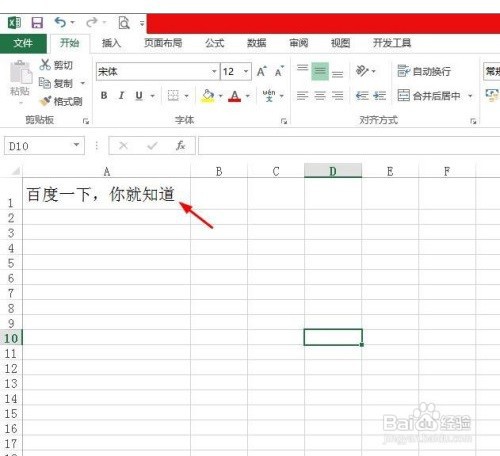Switch to the 视图 tab
Viewport: 500px width, 456px height.
point(340,43)
